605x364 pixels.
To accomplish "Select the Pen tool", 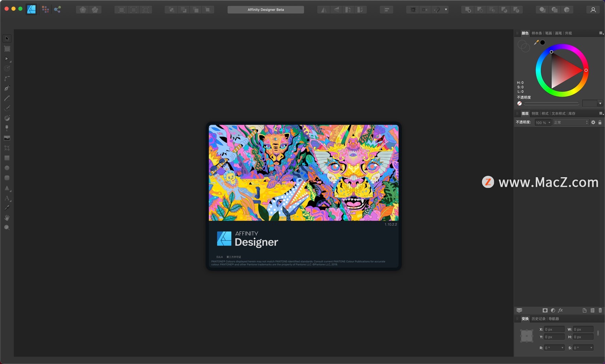I will coord(7,88).
